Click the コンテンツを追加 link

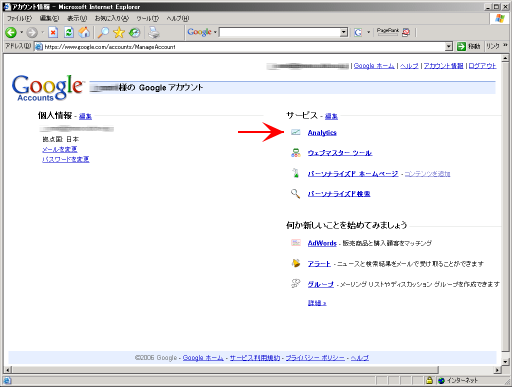[x=427, y=174]
